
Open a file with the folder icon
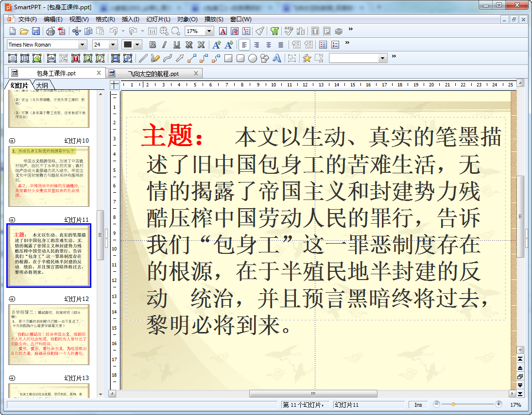point(24,32)
